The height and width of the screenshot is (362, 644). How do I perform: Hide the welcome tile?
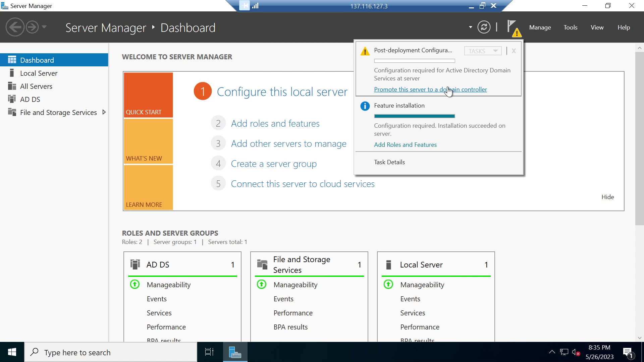pos(607,197)
